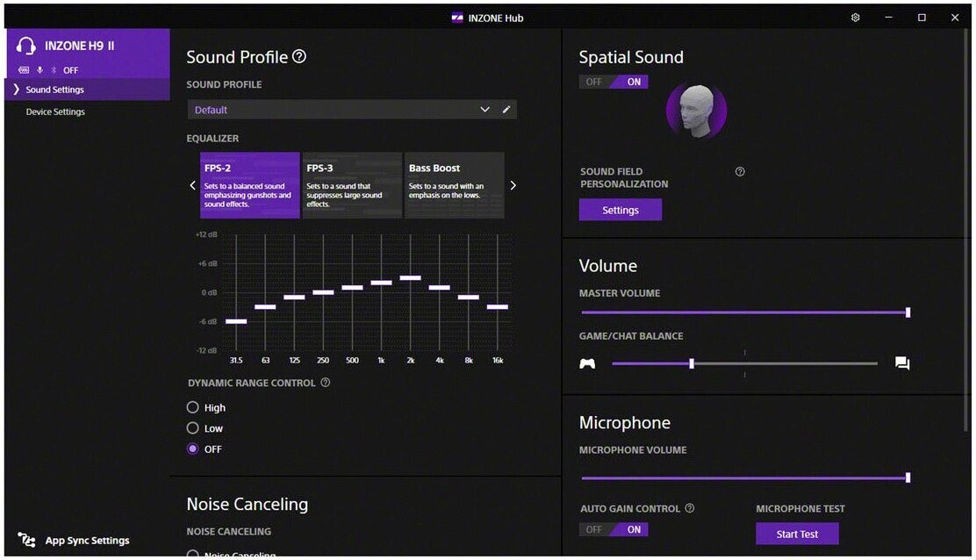Open Sound Field Personalization Settings button
The image size is (976, 560).
(x=620, y=210)
